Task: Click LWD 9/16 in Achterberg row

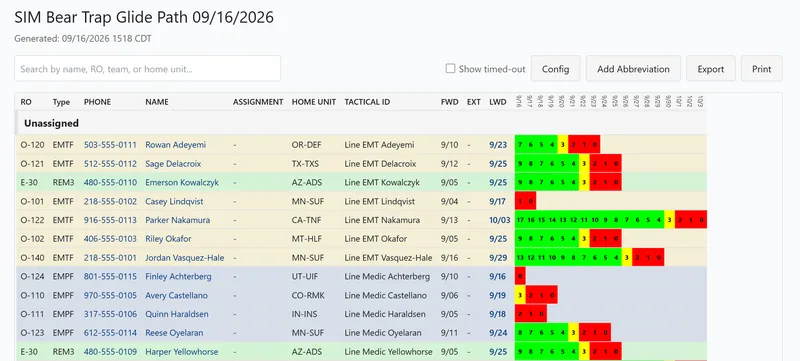Action: (497, 276)
